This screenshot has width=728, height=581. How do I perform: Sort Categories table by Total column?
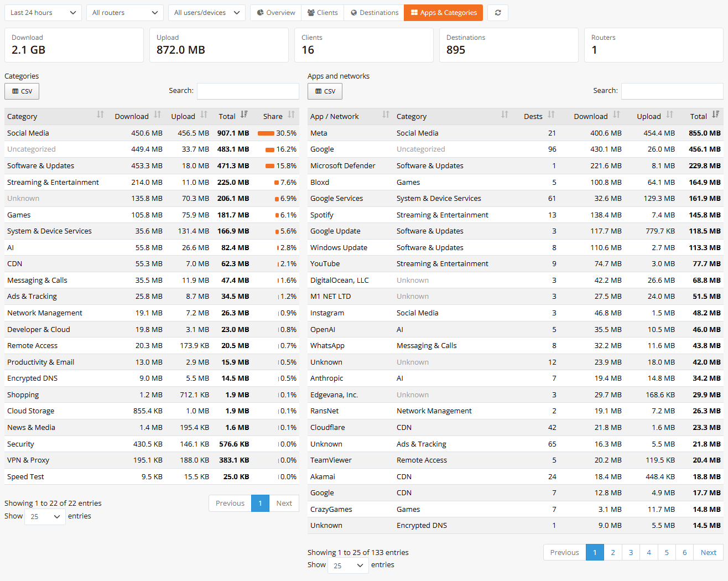(x=232, y=116)
